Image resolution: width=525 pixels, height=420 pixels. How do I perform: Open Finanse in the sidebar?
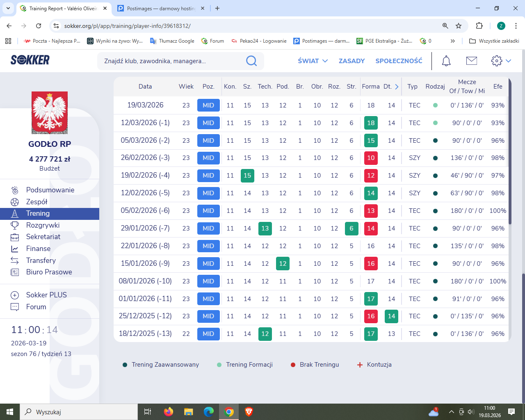(38, 249)
